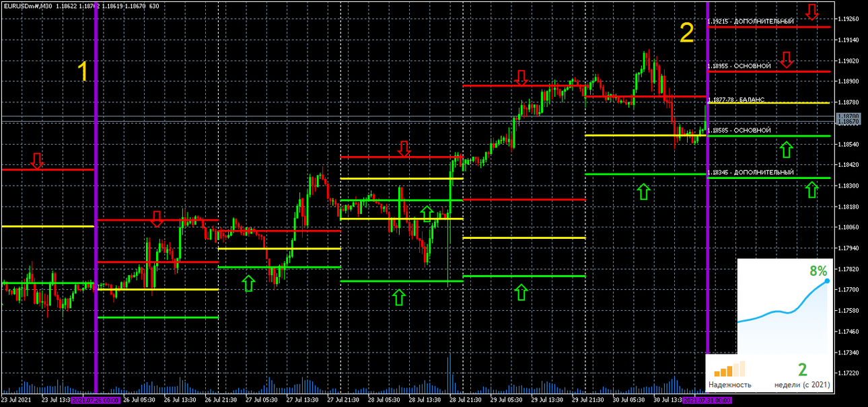Click the 29 Jul 05:30 time label
Image resolution: width=868 pixels, height=407 pixels.
click(x=507, y=401)
